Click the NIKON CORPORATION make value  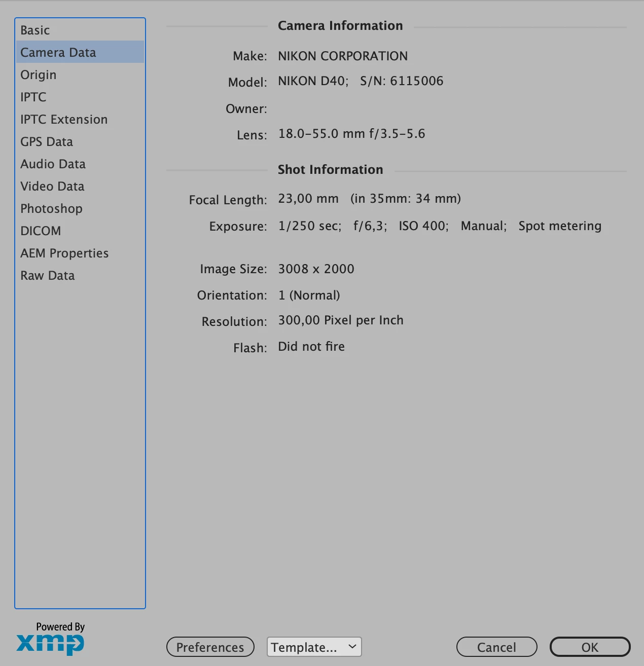[x=343, y=56]
